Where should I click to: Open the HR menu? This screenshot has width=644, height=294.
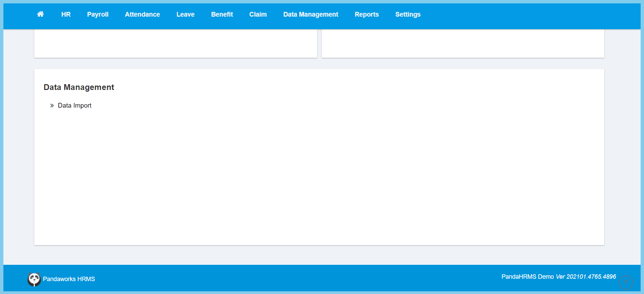[66, 15]
